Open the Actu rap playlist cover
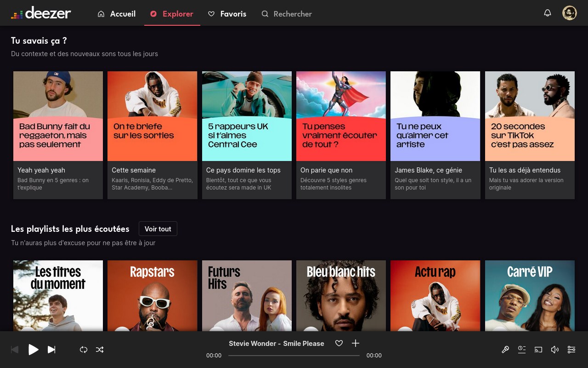This screenshot has height=368, width=588. pos(435,296)
